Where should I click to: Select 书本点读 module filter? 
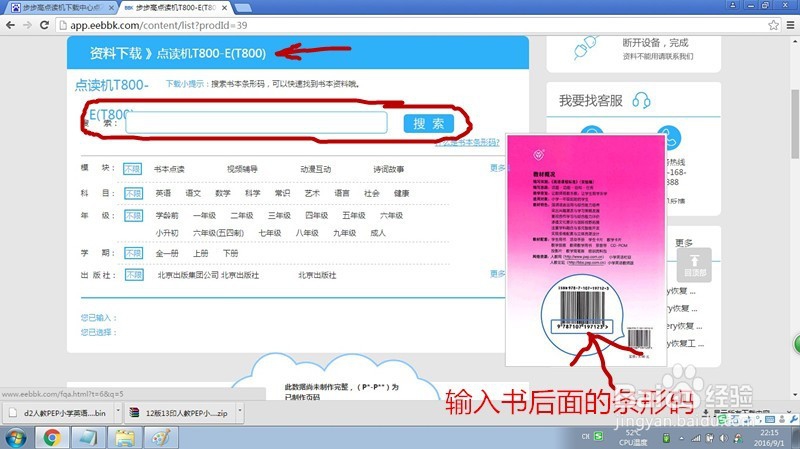169,169
